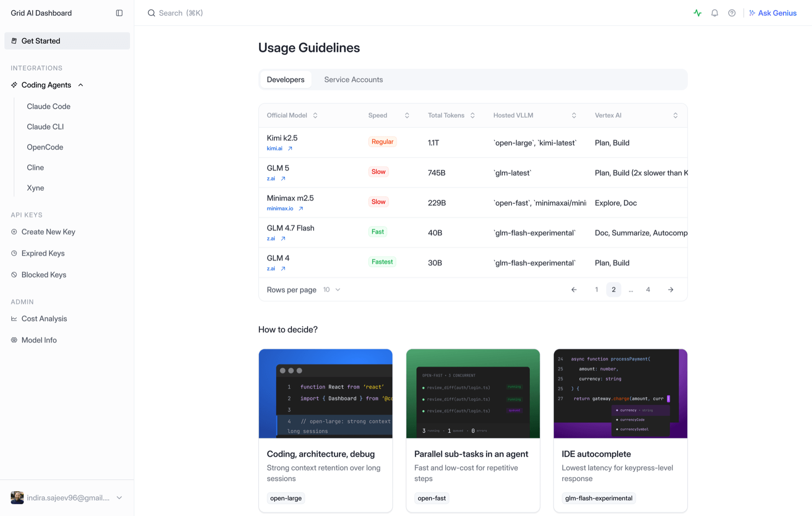The image size is (812, 516).
Task: Go to page 4
Action: tap(648, 290)
